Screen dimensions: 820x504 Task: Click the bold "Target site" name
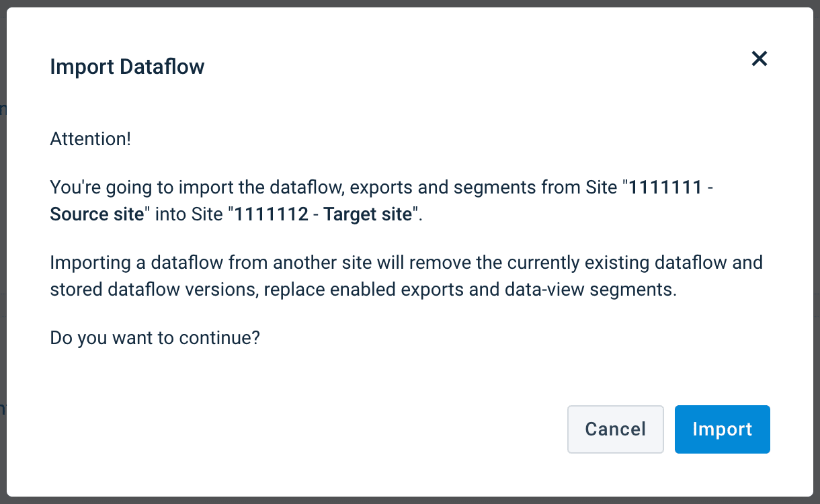367,214
